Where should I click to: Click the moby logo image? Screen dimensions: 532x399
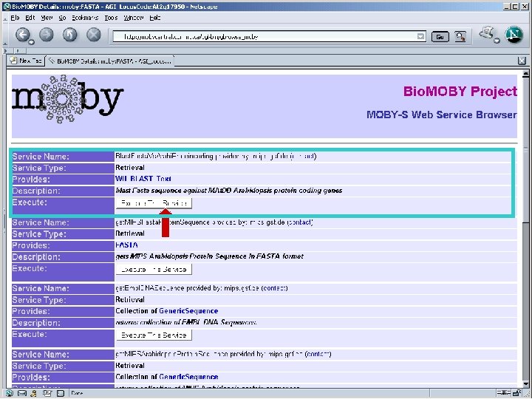(x=68, y=99)
